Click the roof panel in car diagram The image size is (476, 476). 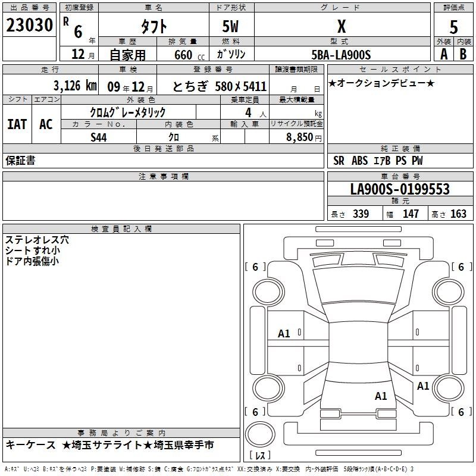[359, 343]
